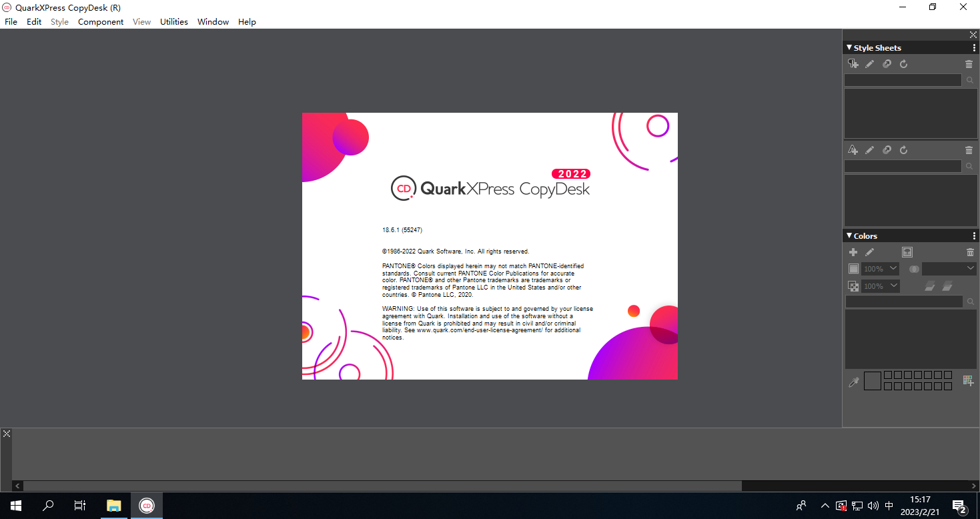This screenshot has height=519, width=980.
Task: Open Windows taskbar search
Action: [x=48, y=506]
